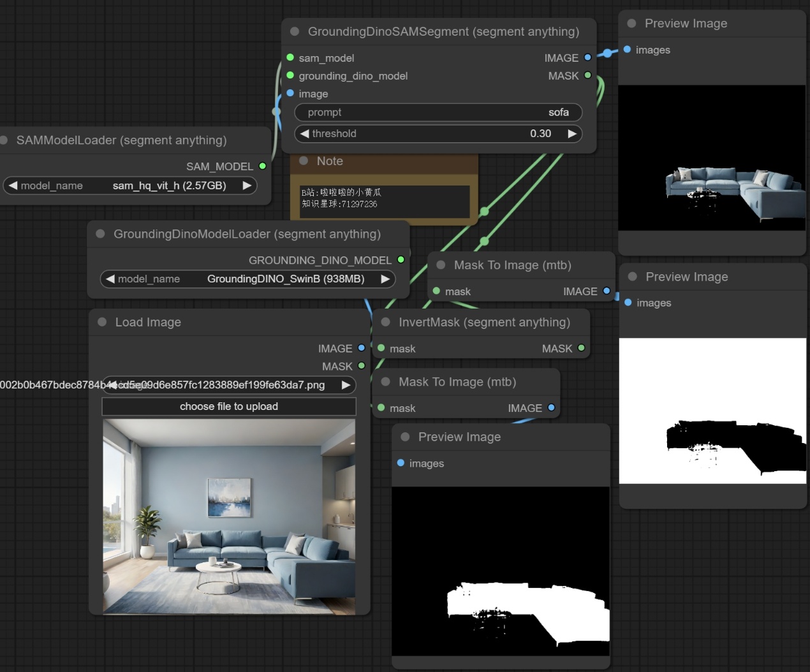Click the GroundingDinoSAMSegment MASK output port
This screenshot has width=810, height=672.
[587, 75]
